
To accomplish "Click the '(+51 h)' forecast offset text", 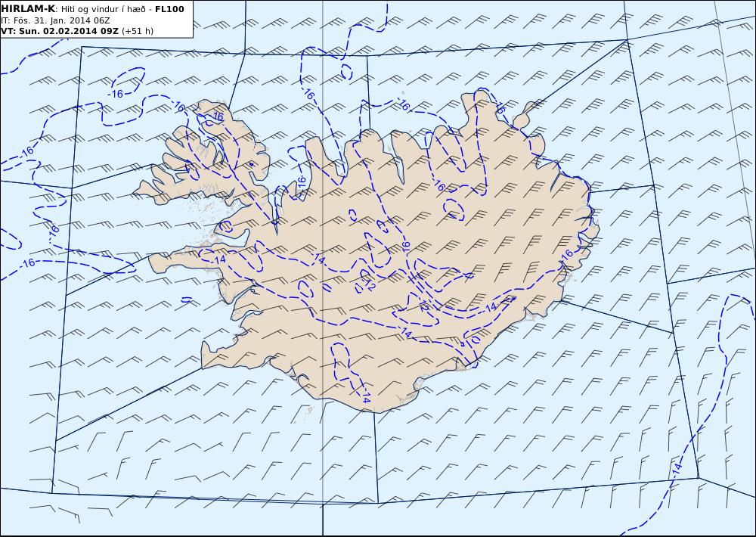I will pos(138,31).
